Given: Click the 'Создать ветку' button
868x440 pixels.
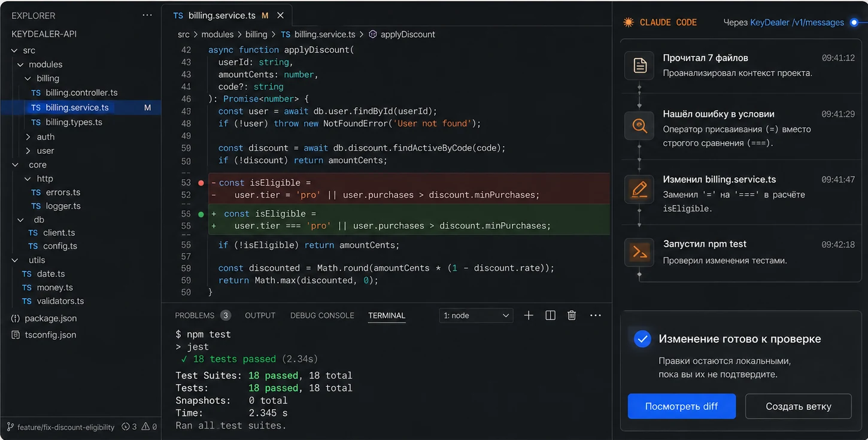Looking at the screenshot, I should 799,406.
